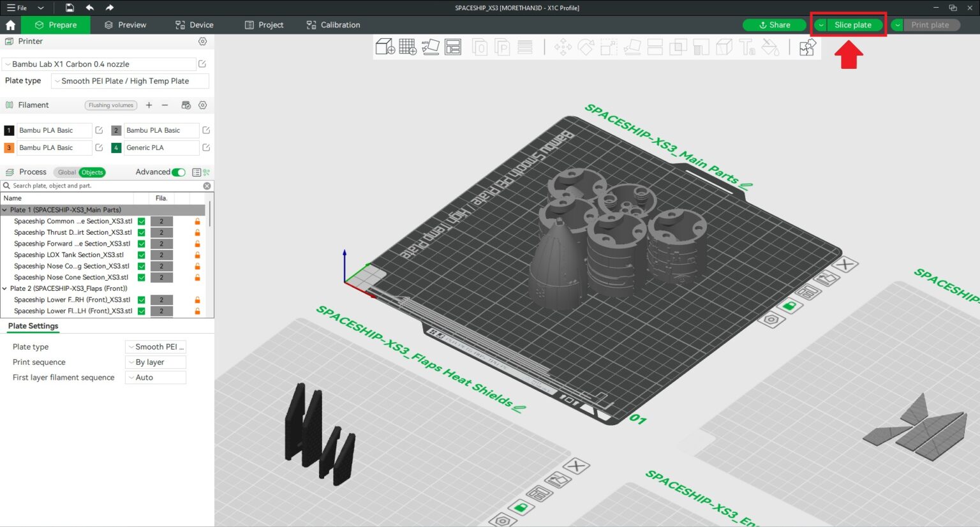Screen dimensions: 980x527
Task: Toggle the Advanced process switch
Action: 178,172
